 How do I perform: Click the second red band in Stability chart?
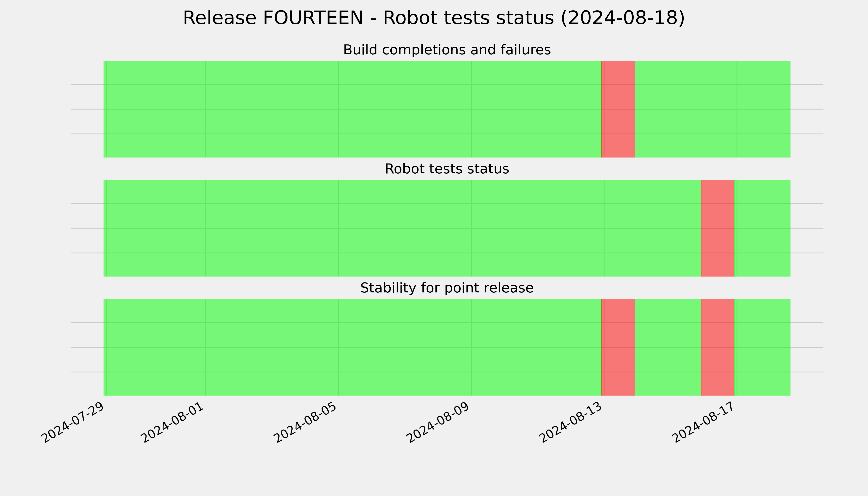pos(717,347)
